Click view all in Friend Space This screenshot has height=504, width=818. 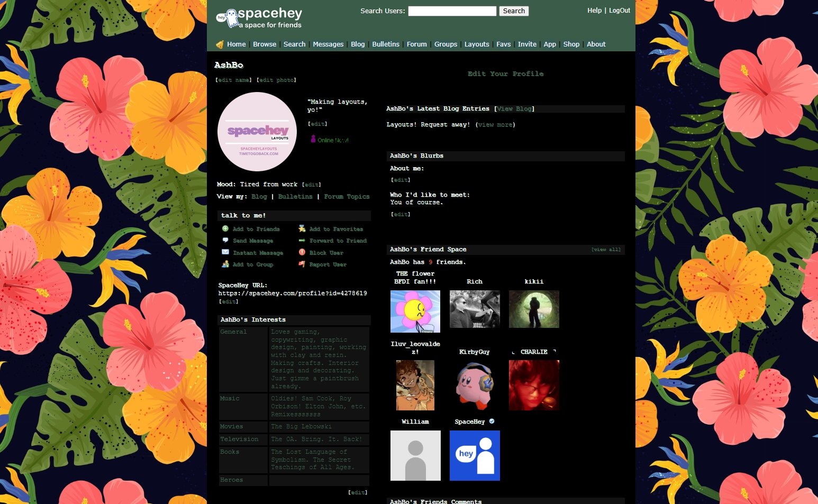click(606, 250)
